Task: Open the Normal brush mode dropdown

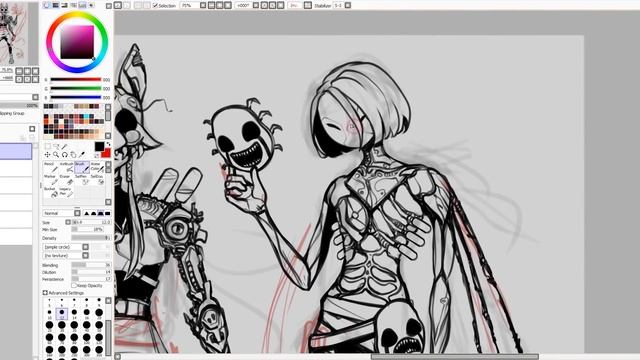Action: pos(77,213)
